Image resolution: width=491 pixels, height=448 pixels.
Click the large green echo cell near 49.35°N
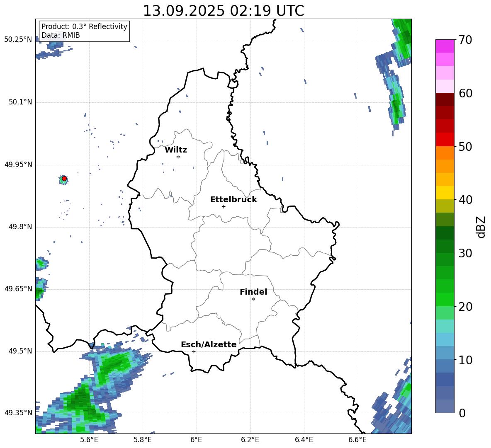pos(82,404)
